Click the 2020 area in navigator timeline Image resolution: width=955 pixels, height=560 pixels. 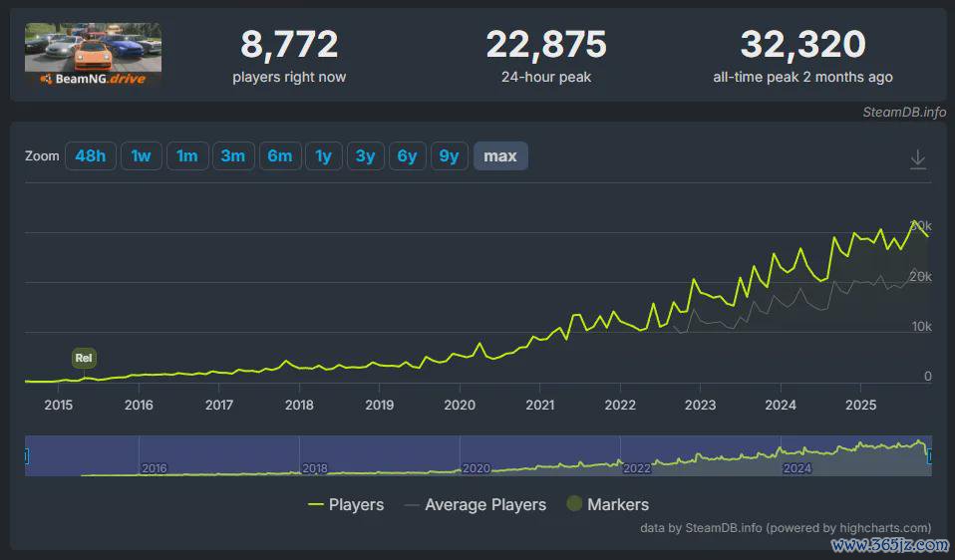tap(477, 466)
